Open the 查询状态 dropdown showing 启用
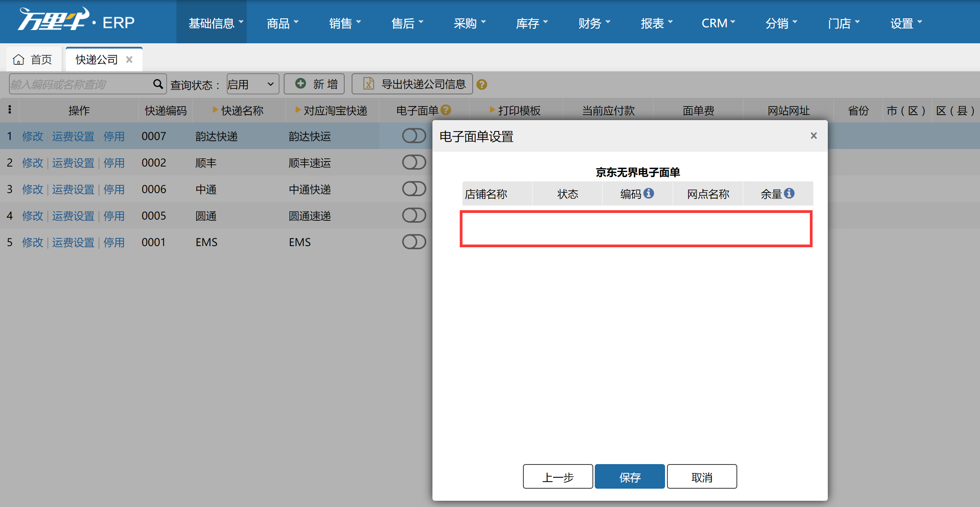980x507 pixels. tap(252, 83)
